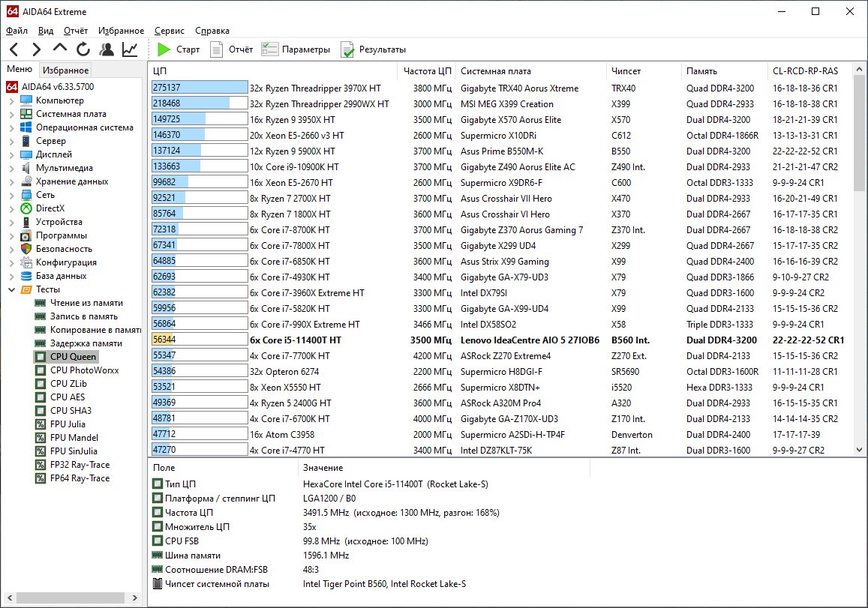The height and width of the screenshot is (608, 868).
Task: Select the CPU AES test
Action: tap(68, 397)
